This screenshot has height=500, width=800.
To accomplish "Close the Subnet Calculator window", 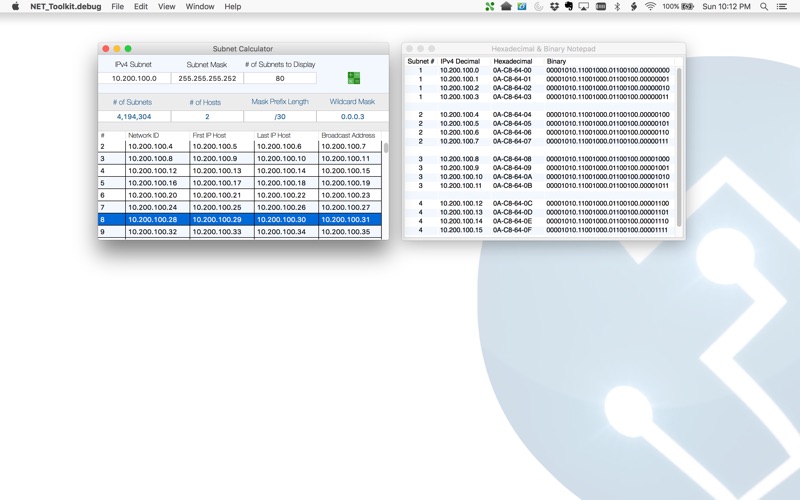I will click(x=105, y=48).
